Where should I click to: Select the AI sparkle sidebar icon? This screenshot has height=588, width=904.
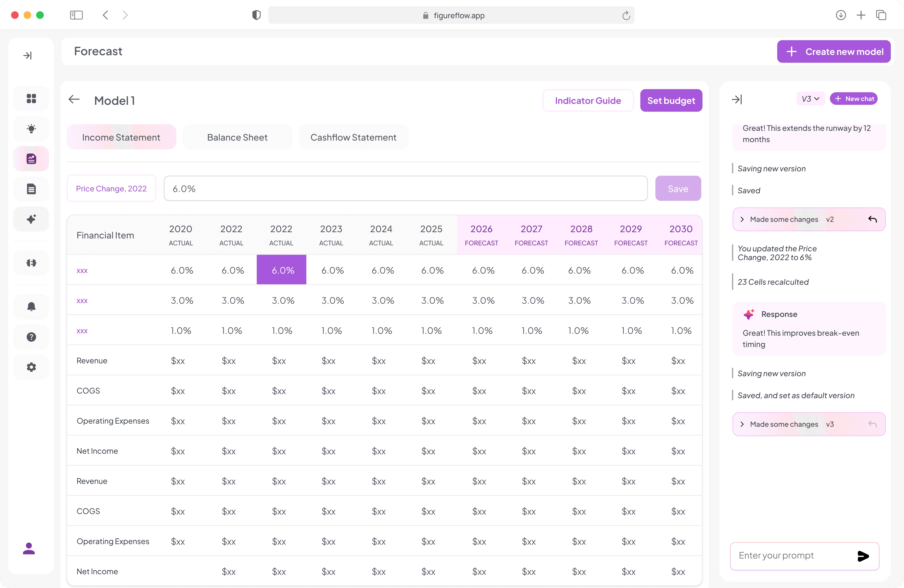pyautogui.click(x=31, y=219)
